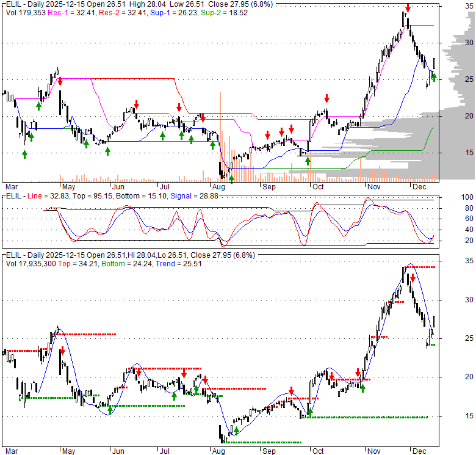Click the Aug label on the bottom chart axis
476x455 pixels.
tap(218, 451)
